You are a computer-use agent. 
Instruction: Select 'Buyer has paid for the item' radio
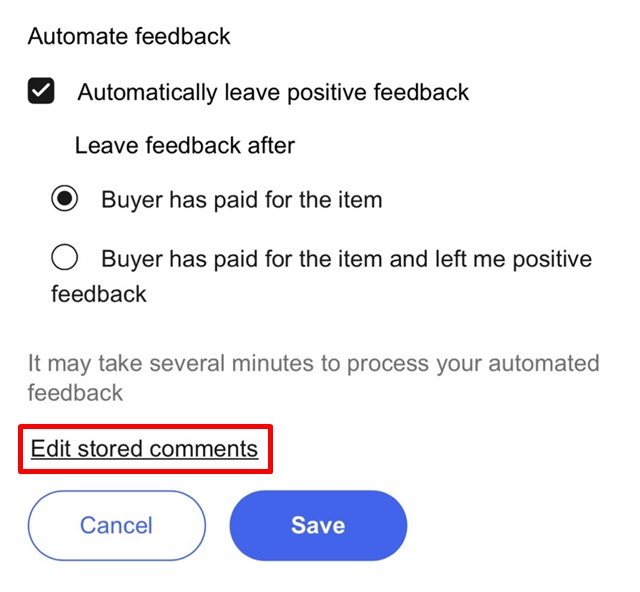click(x=65, y=199)
